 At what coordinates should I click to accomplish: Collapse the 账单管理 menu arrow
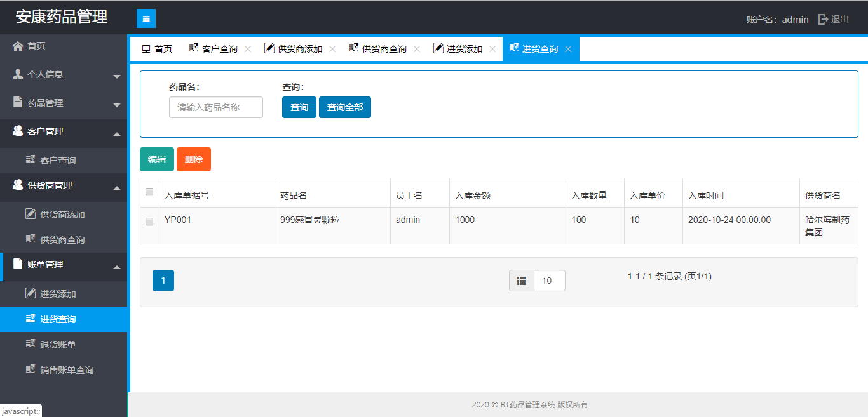pos(117,267)
